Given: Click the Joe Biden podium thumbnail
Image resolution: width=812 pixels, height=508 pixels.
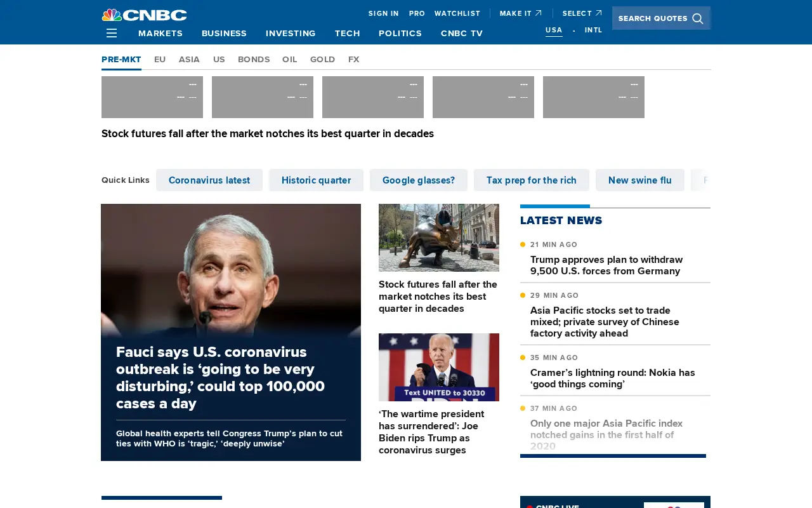Looking at the screenshot, I should point(439,367).
